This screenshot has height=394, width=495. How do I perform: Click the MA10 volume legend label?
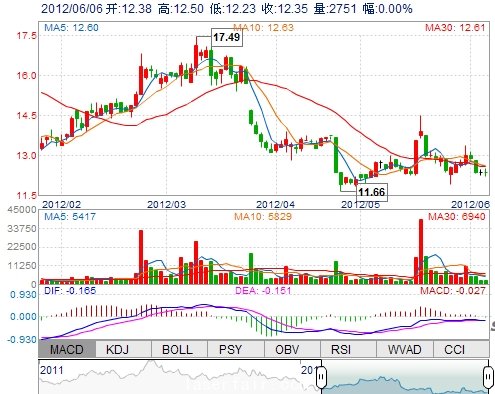[x=263, y=217]
